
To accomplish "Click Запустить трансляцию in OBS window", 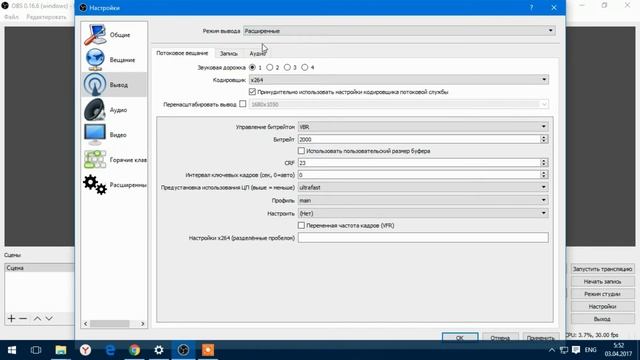I will tap(602, 269).
